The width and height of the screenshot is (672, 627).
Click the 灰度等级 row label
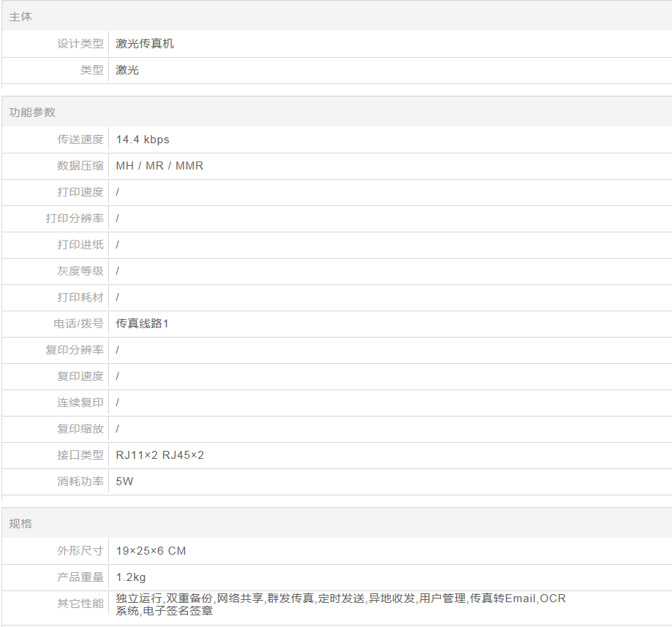click(x=80, y=270)
